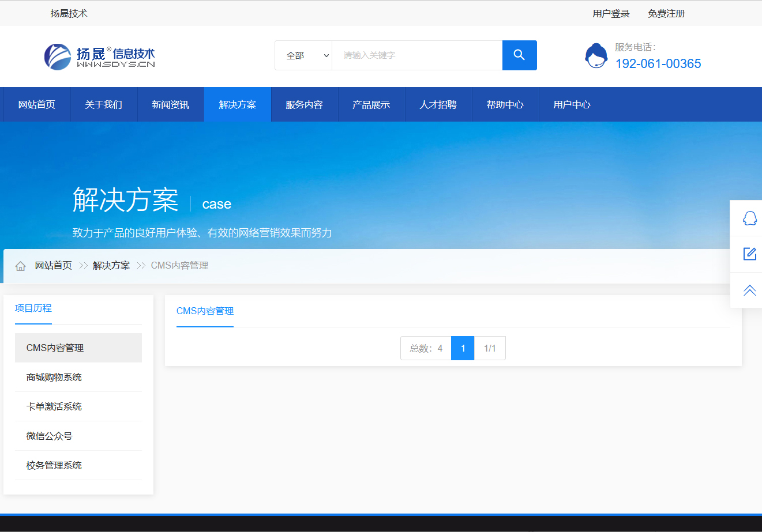This screenshot has width=762, height=532.
Task: Select 商城购物系统 in the sidebar
Action: 54,377
